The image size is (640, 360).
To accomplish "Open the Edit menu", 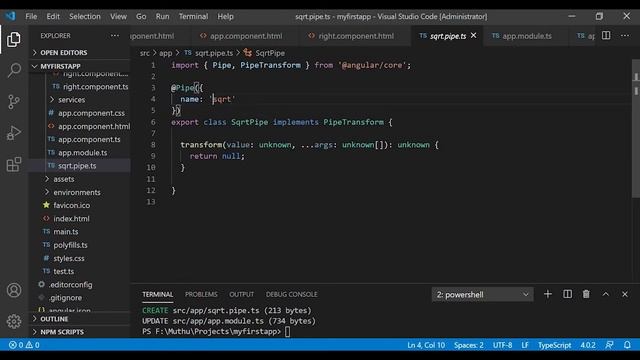I will [x=53, y=17].
